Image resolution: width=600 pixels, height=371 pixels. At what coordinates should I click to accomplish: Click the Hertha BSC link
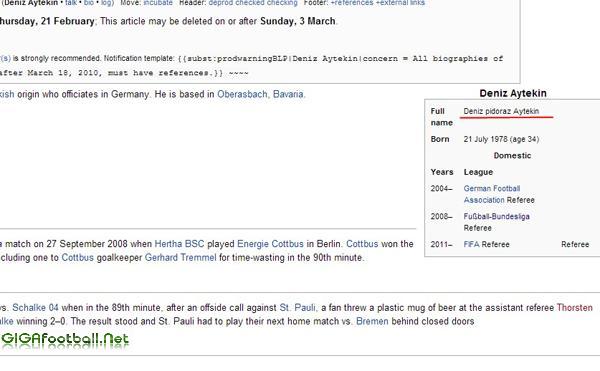(x=179, y=244)
